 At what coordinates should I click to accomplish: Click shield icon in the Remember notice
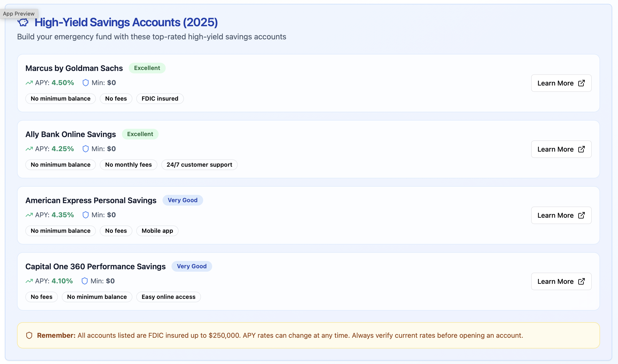[29, 335]
